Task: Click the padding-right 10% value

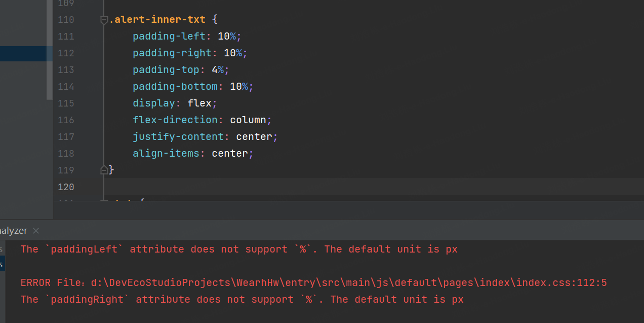Action: [233, 53]
